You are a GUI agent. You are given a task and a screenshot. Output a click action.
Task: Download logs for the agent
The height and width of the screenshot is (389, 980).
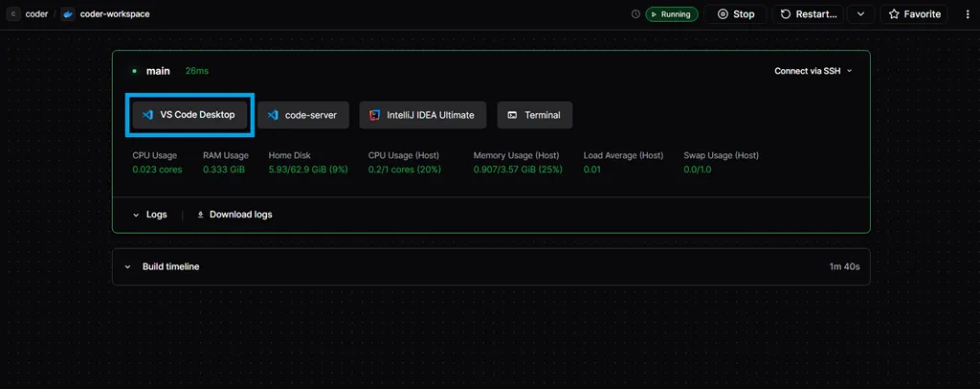[235, 215]
